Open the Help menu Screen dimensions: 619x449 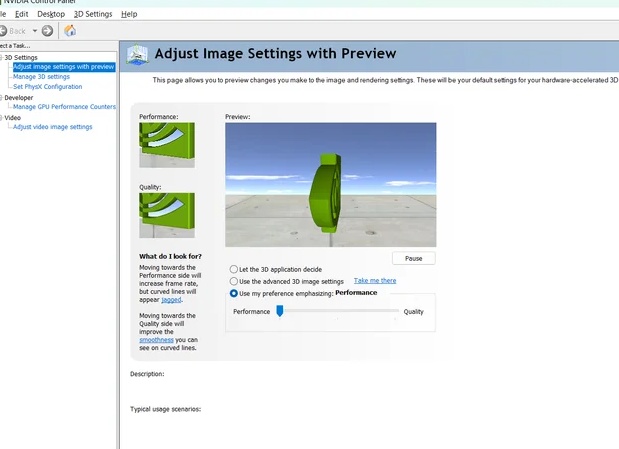129,14
